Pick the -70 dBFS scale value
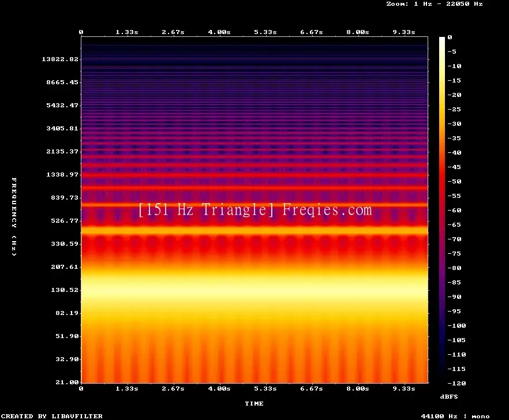The image size is (509, 420). (454, 239)
